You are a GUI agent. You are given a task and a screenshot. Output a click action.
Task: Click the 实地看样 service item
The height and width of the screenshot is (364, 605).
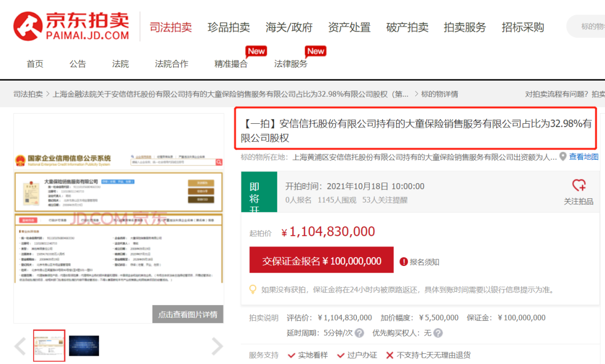(308, 355)
